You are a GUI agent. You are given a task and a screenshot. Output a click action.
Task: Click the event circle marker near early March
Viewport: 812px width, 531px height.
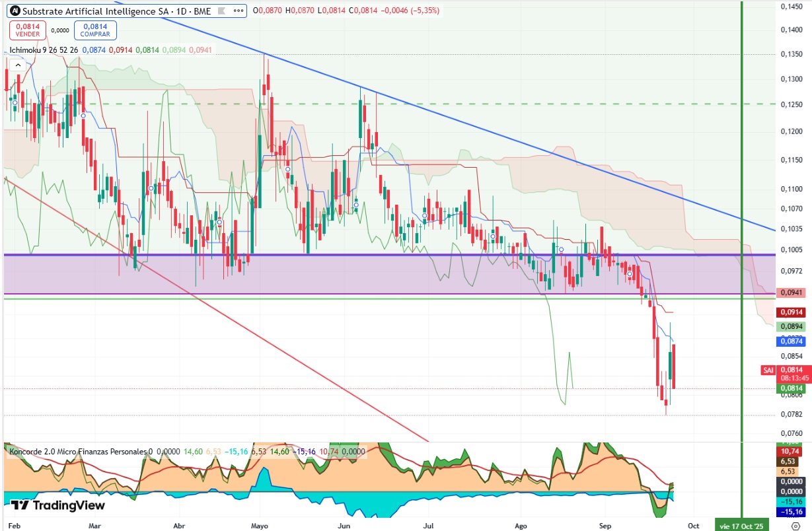84,116
